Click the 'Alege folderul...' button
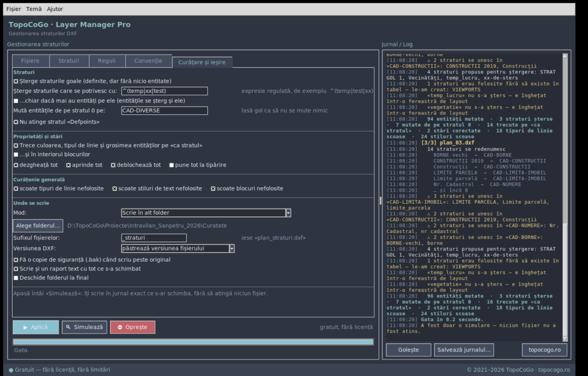 38,226
